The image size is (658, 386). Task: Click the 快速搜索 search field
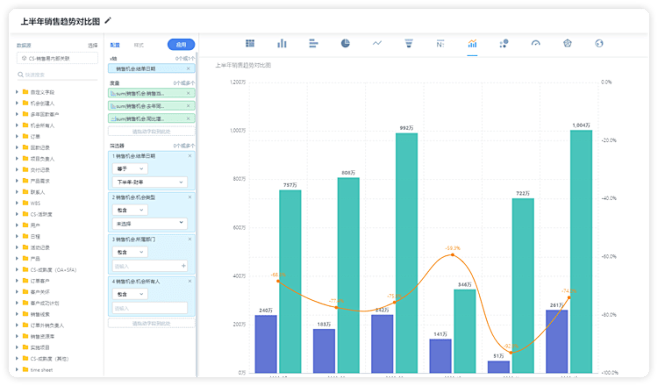tap(57, 75)
